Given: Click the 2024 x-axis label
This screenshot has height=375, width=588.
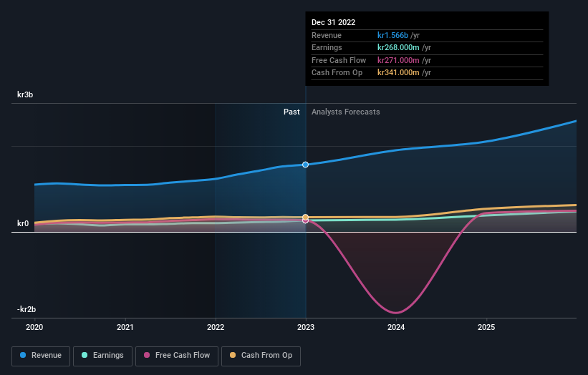Looking at the screenshot, I should click(396, 327).
